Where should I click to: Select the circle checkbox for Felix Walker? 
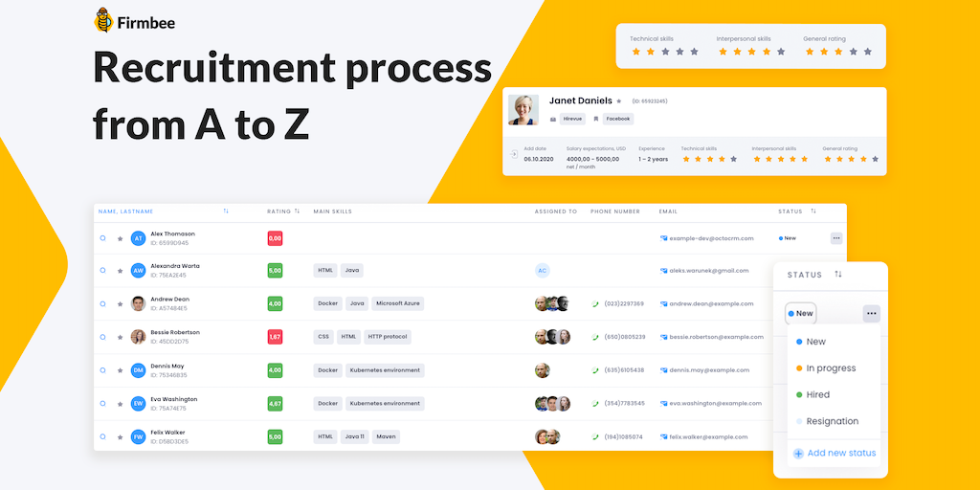(102, 436)
